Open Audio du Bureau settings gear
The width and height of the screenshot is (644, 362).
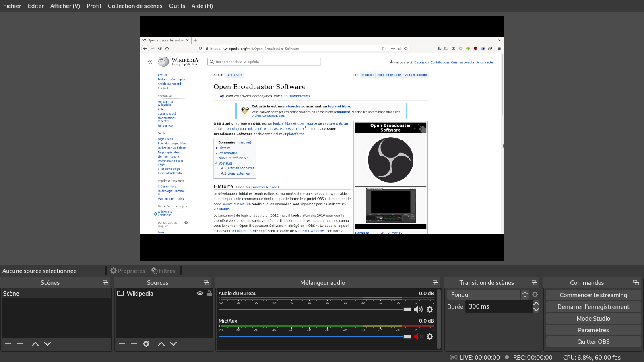tap(430, 309)
